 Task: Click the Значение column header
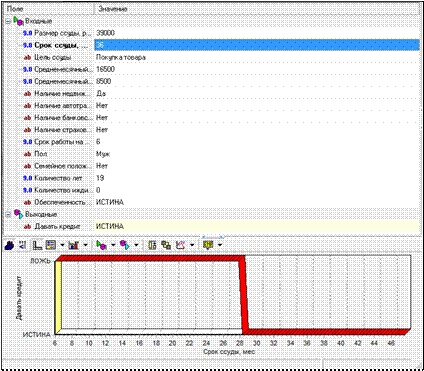(x=257, y=9)
